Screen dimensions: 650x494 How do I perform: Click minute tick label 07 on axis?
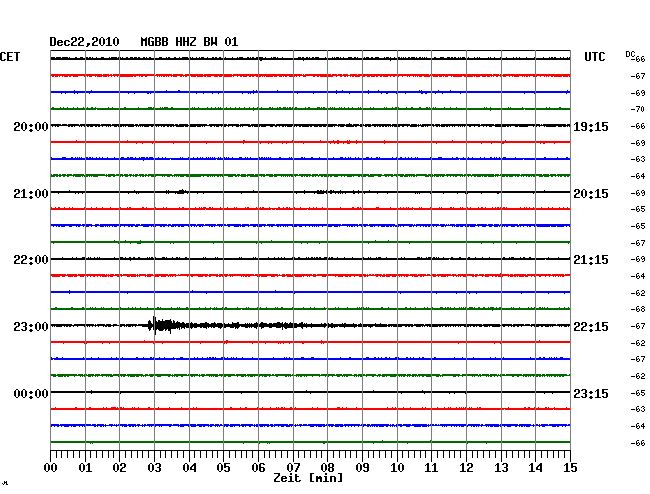tap(293, 467)
